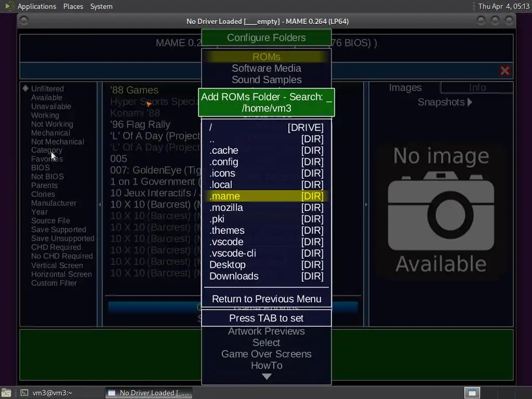The width and height of the screenshot is (532, 399).
Task: Click the Game Over Screens entry
Action: click(267, 354)
